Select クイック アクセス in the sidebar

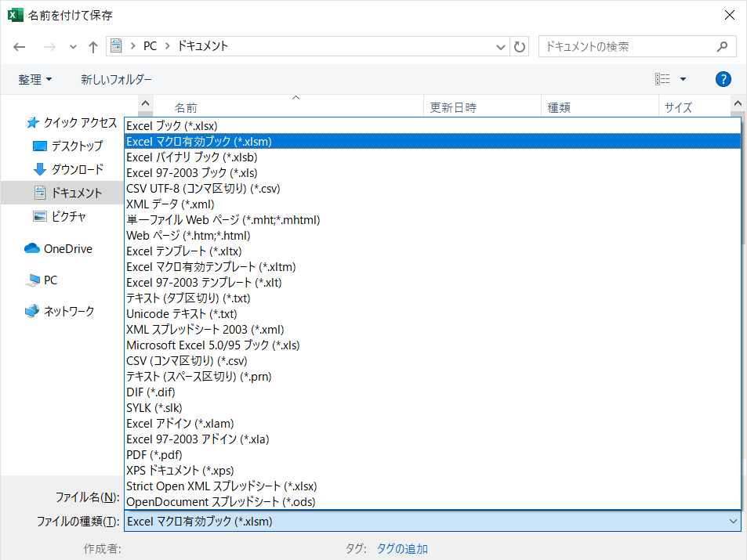(71, 123)
